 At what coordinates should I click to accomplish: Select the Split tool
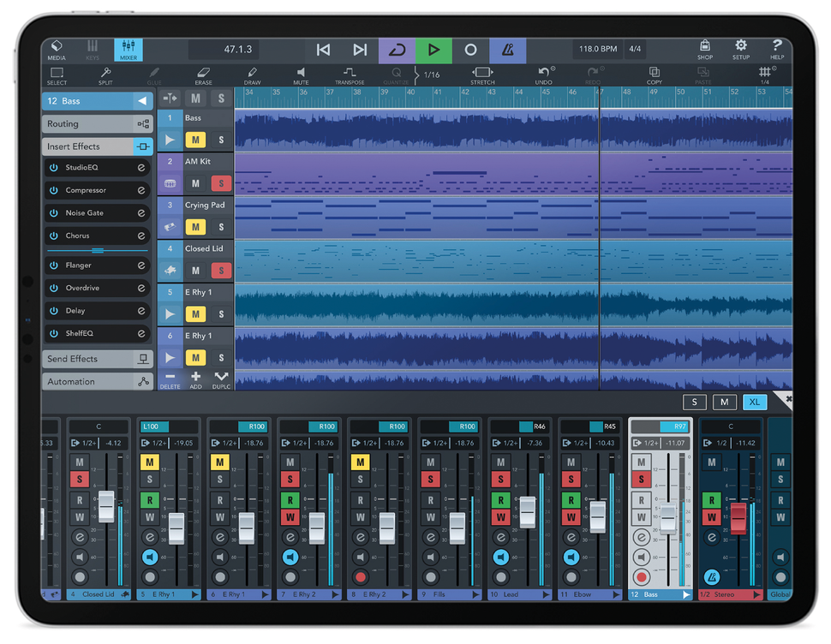click(106, 75)
